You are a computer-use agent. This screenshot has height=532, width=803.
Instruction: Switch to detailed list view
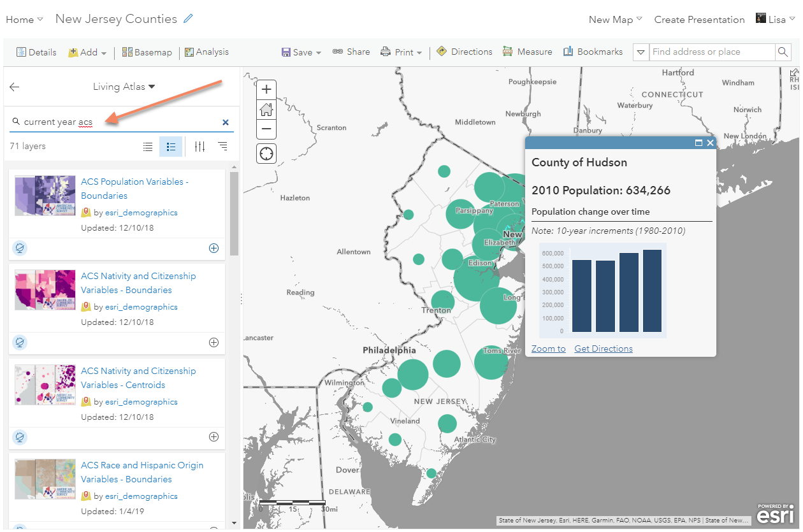tap(171, 147)
